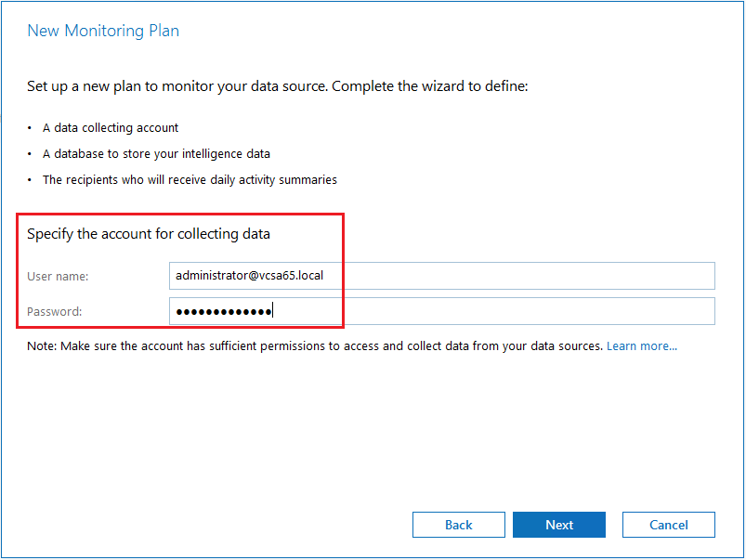The image size is (746, 560).
Task: Click the "Password:" label
Action: (55, 312)
